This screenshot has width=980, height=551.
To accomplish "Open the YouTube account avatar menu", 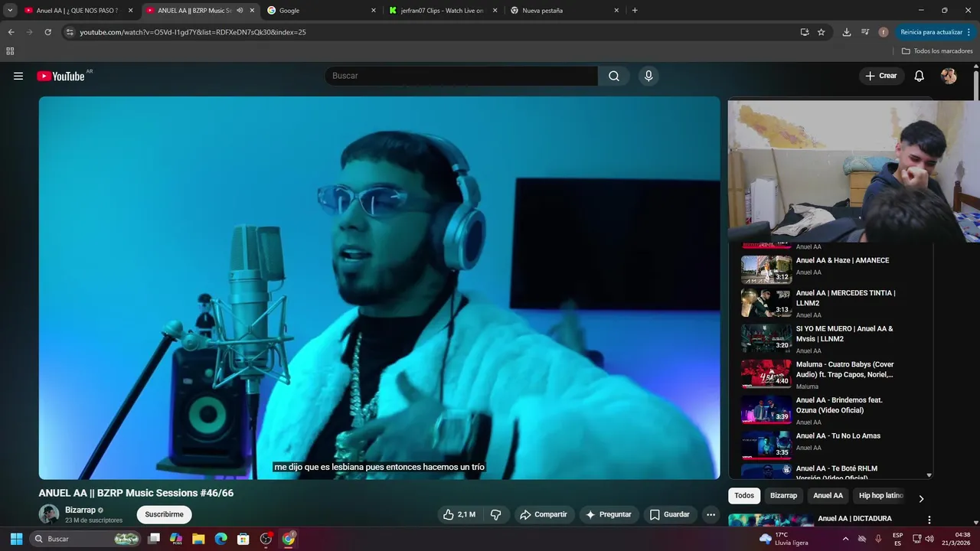I will tap(949, 76).
